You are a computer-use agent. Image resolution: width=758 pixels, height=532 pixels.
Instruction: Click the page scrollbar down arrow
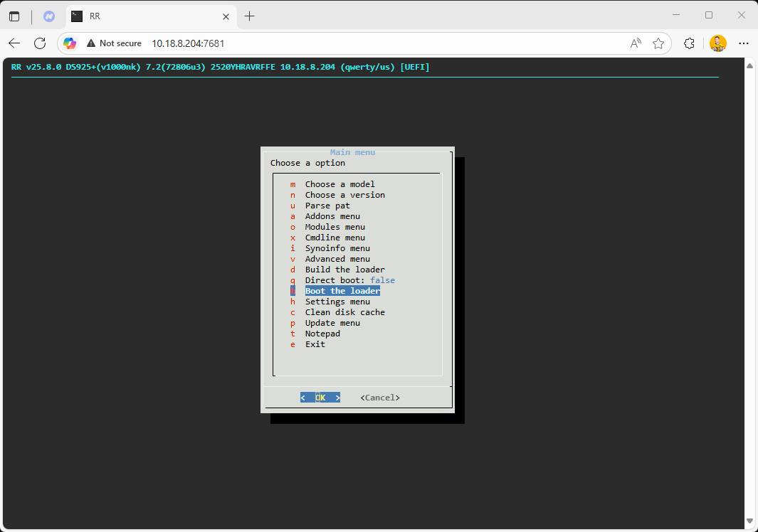click(x=749, y=521)
